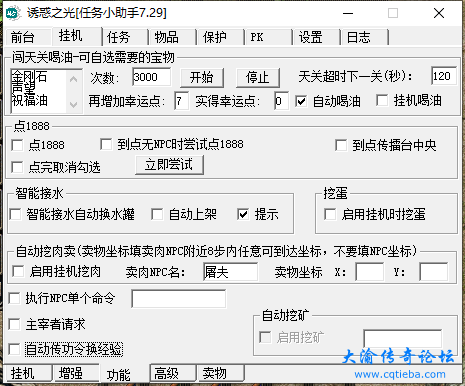
Task: Focus the 再增加幸运点 field
Action: [181, 101]
